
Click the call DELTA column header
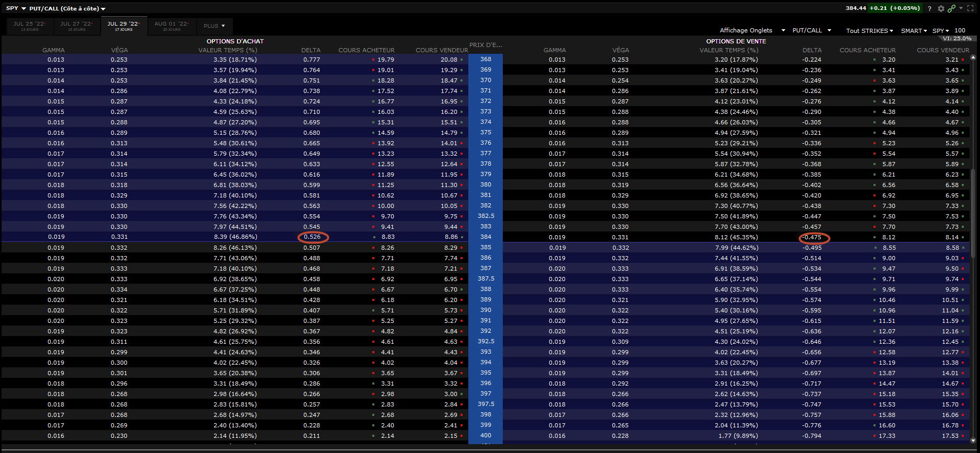[x=311, y=50]
